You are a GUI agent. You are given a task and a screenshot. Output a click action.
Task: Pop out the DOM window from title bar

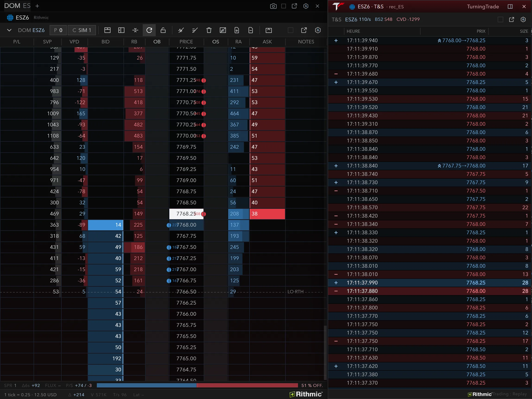click(x=294, y=6)
